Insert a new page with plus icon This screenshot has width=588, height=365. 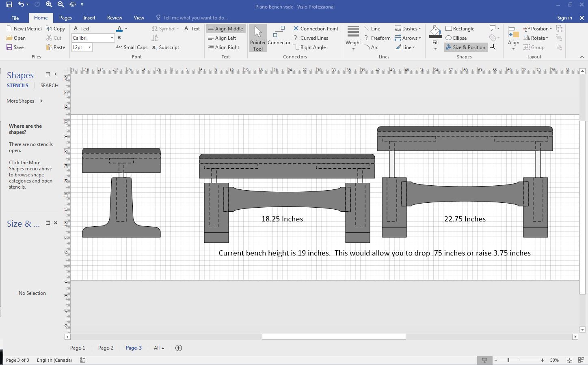[178, 348]
